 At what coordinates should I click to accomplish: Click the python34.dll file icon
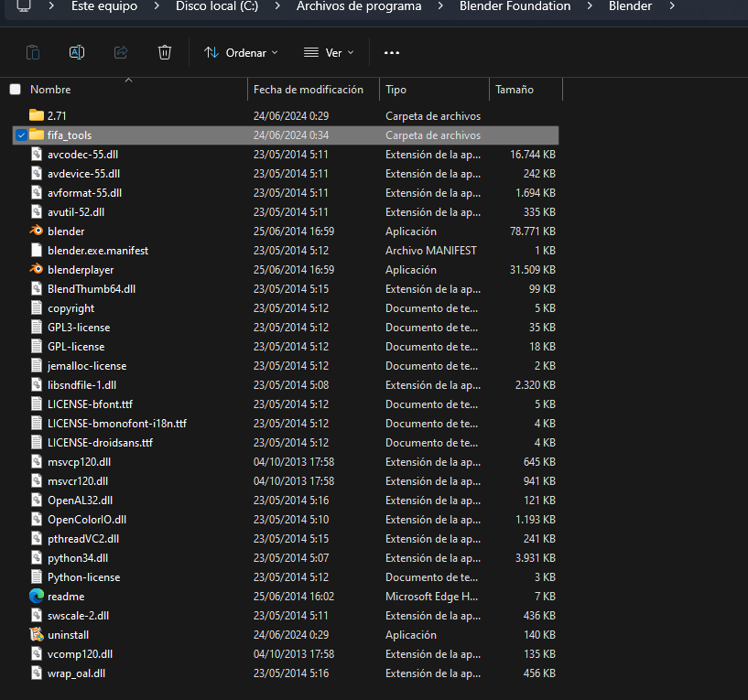click(37, 557)
